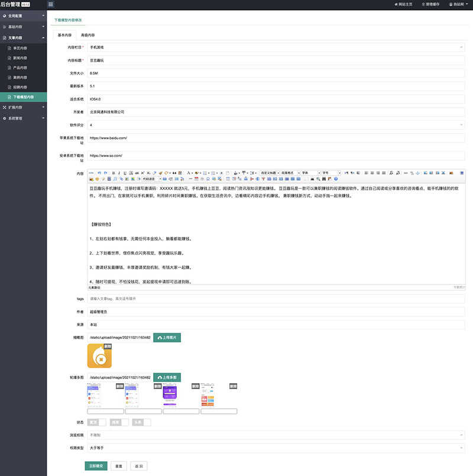473x476 pixels.
Task: Click the insert anchor icon
Action: (418, 173)
